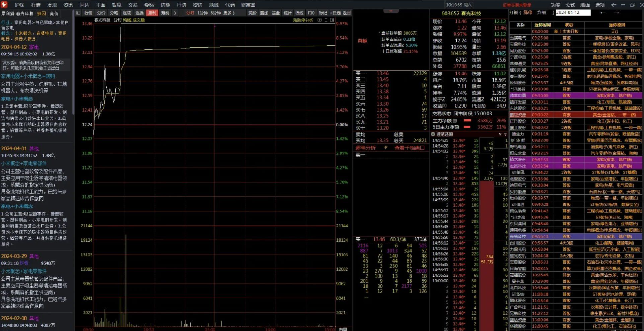Switch to the 涨停 tab
The image size is (644, 331).
coord(528,13)
